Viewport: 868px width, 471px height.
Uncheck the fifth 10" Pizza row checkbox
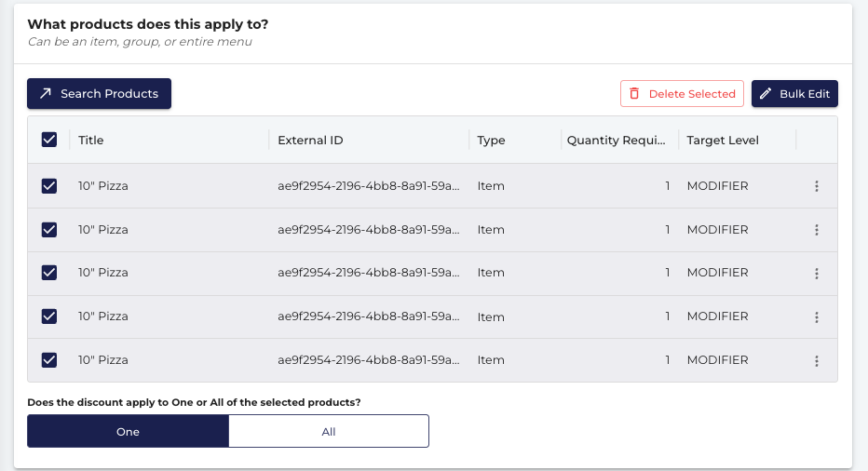tap(49, 359)
